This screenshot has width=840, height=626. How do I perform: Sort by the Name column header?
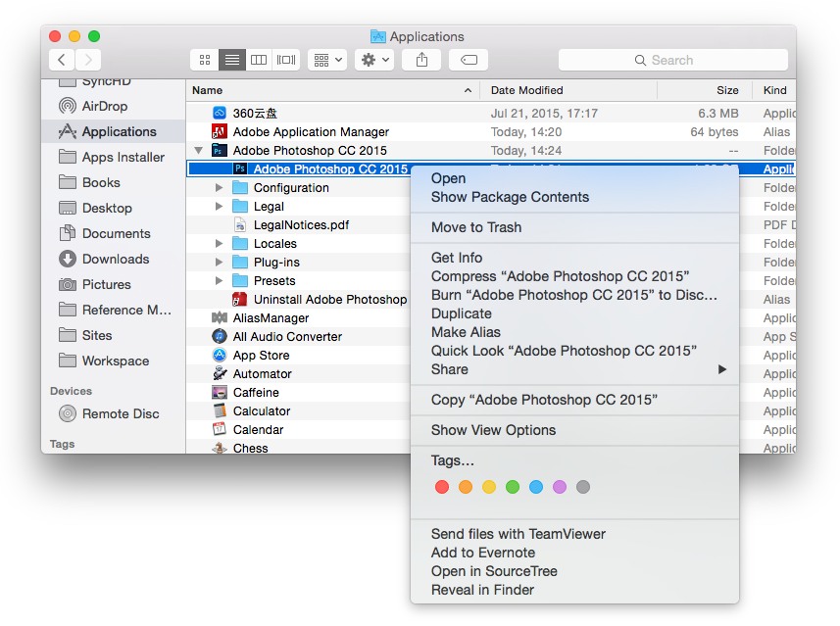332,90
